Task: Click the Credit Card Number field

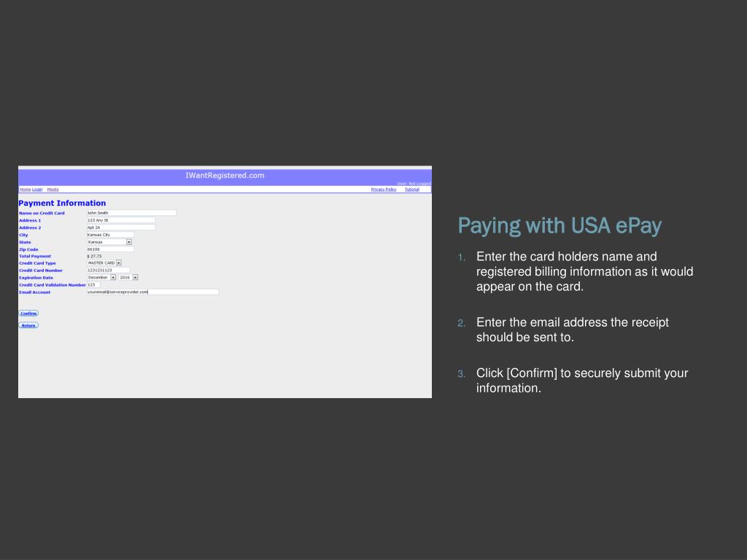Action: [x=108, y=270]
